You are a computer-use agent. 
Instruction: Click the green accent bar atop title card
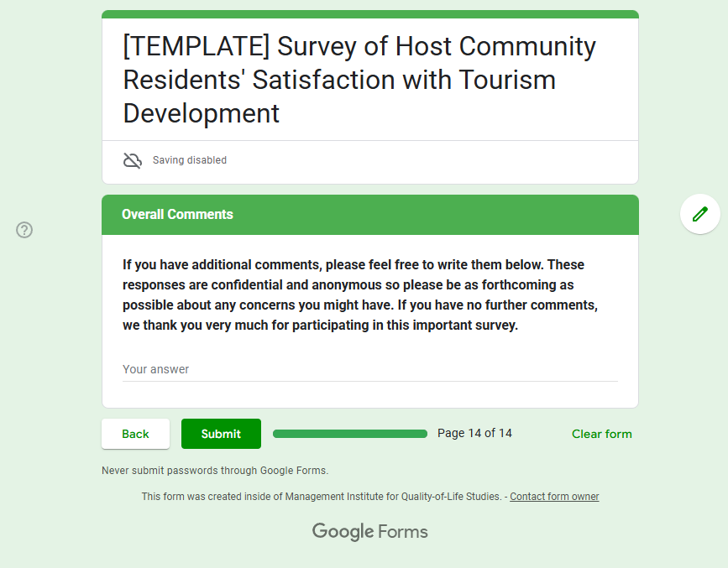click(370, 14)
